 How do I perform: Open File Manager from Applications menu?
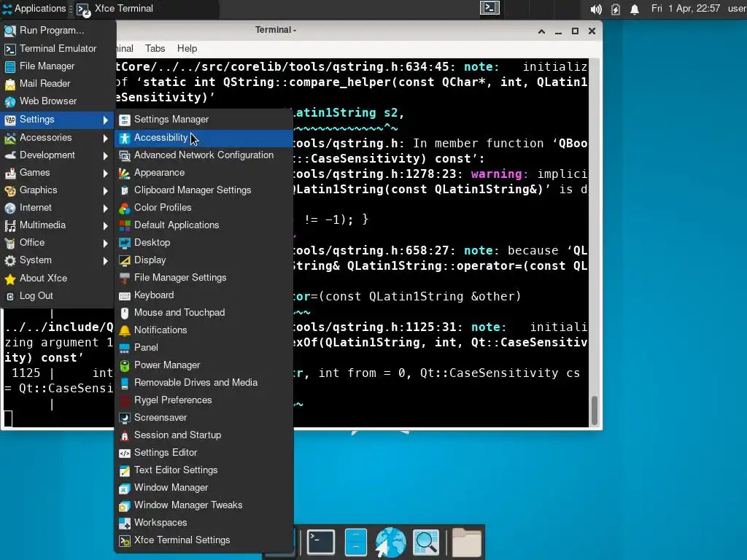(x=57, y=66)
